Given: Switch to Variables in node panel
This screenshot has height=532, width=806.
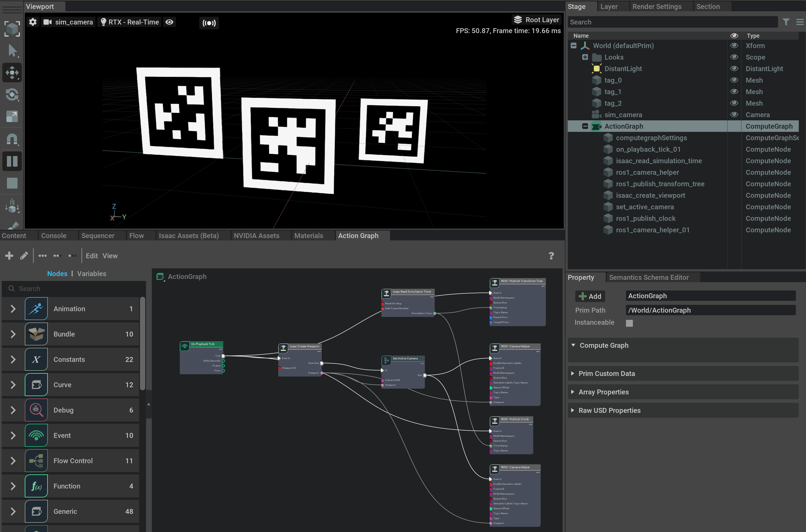Looking at the screenshot, I should tap(92, 273).
